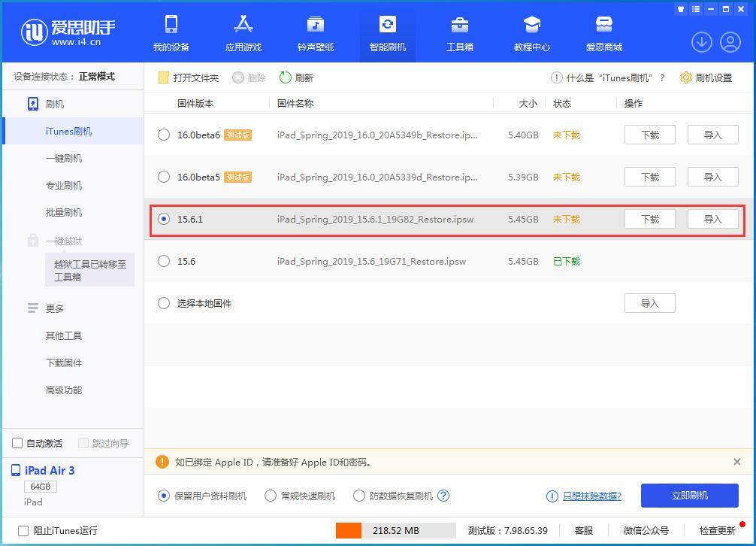Select the 15.6 firmware radio button

coord(163,261)
